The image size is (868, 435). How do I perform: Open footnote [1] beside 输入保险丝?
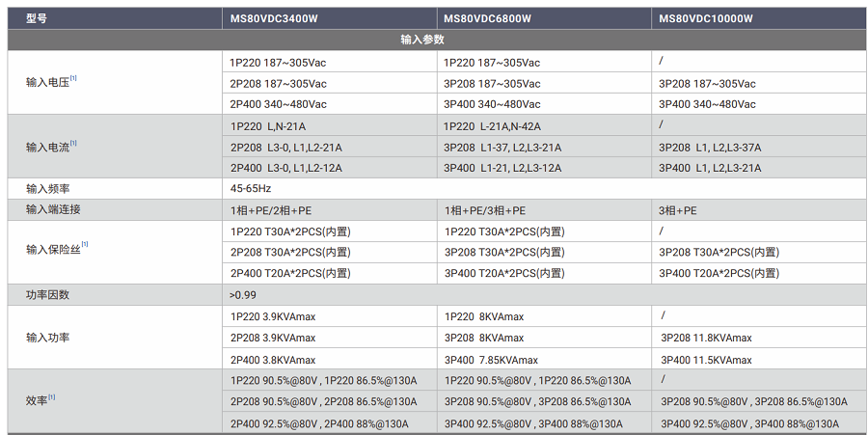(85, 245)
